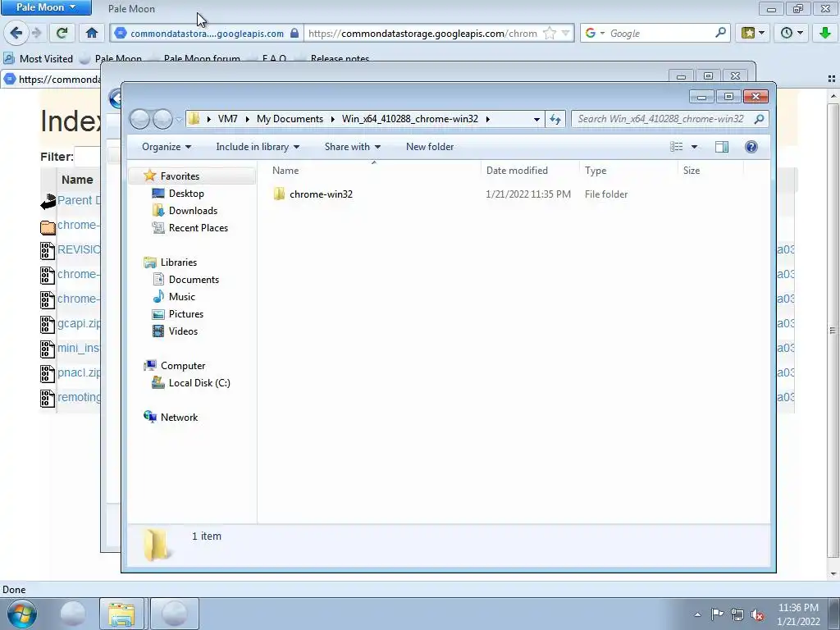Open the taskbar clock and date
This screenshot has width=840, height=630.
click(x=798, y=614)
